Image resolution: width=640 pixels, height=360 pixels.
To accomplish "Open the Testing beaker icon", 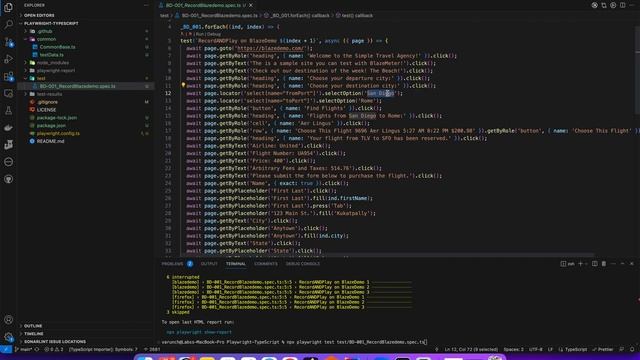I will pyautogui.click(x=8, y=111).
